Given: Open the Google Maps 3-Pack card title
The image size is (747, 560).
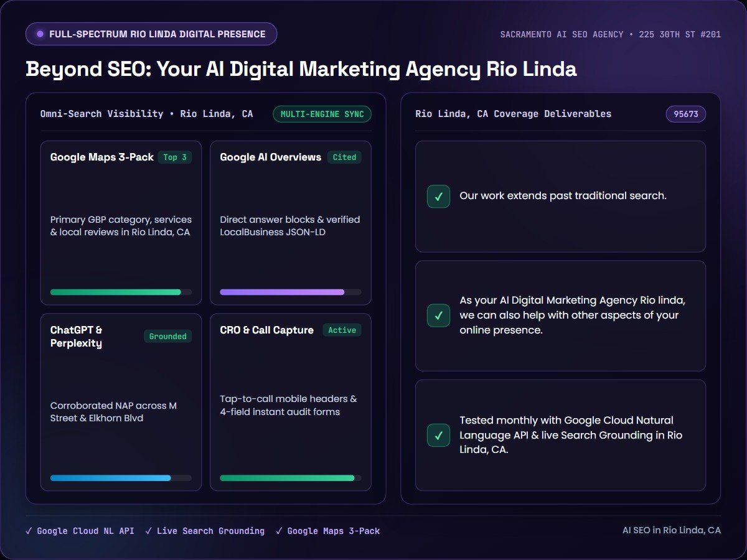Looking at the screenshot, I should (x=102, y=157).
